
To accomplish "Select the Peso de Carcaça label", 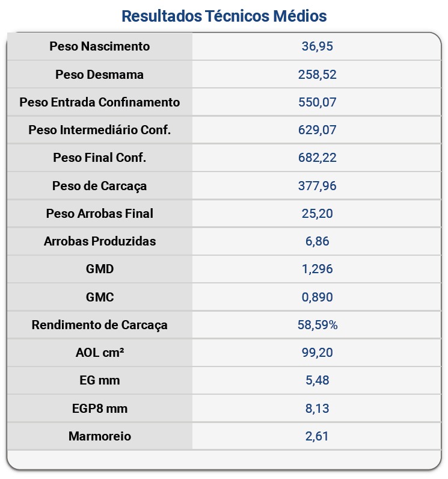I will coord(100,186).
